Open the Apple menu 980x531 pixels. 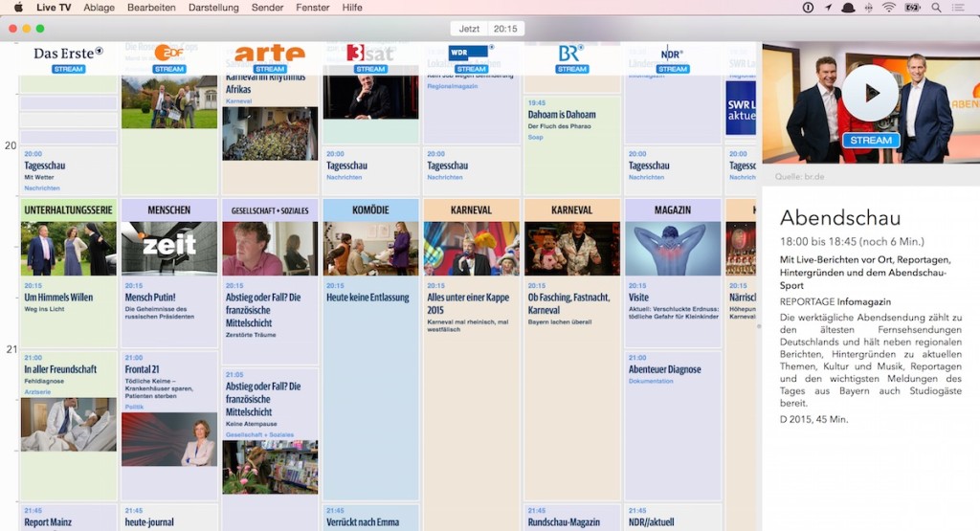pyautogui.click(x=19, y=8)
